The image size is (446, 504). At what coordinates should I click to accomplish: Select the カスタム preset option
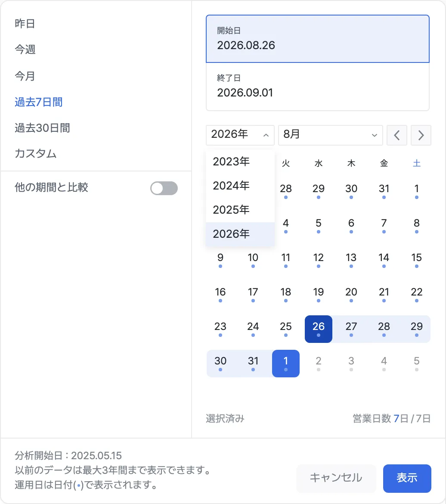[35, 154]
